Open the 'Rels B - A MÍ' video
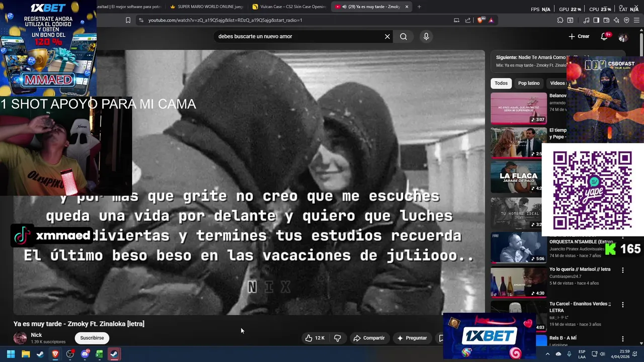 coord(563,338)
